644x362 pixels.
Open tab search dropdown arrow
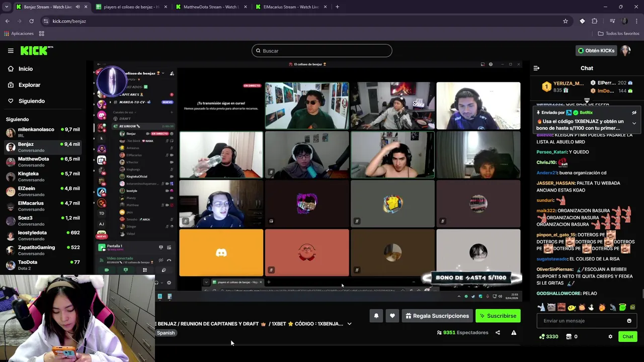[x=7, y=7]
